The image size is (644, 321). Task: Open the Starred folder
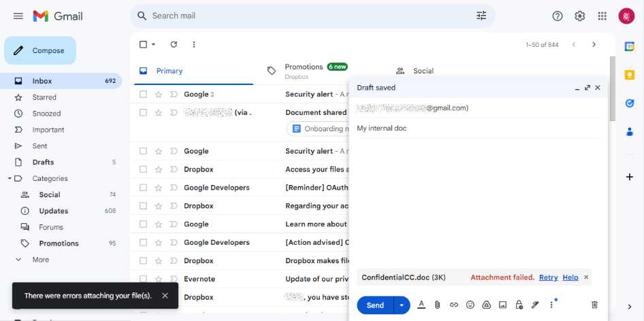61,97
